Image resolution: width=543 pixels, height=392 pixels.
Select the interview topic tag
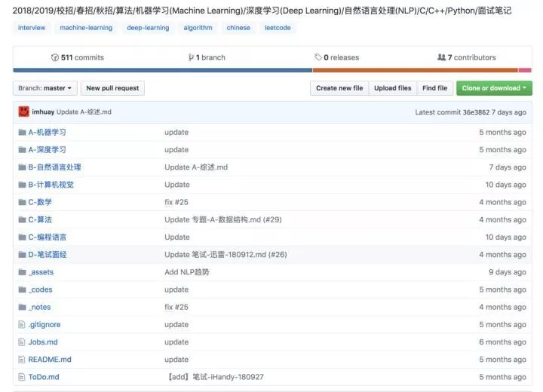(32, 28)
